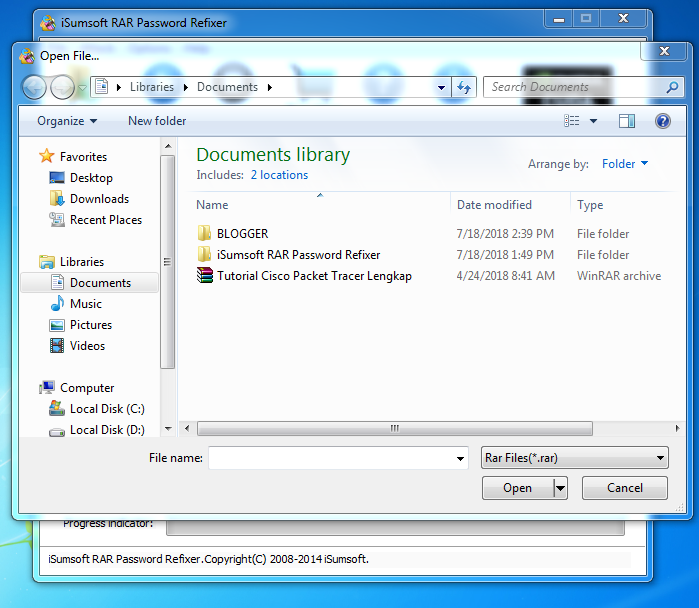Click the Favorites star icon
The width and height of the screenshot is (699, 608).
46,156
